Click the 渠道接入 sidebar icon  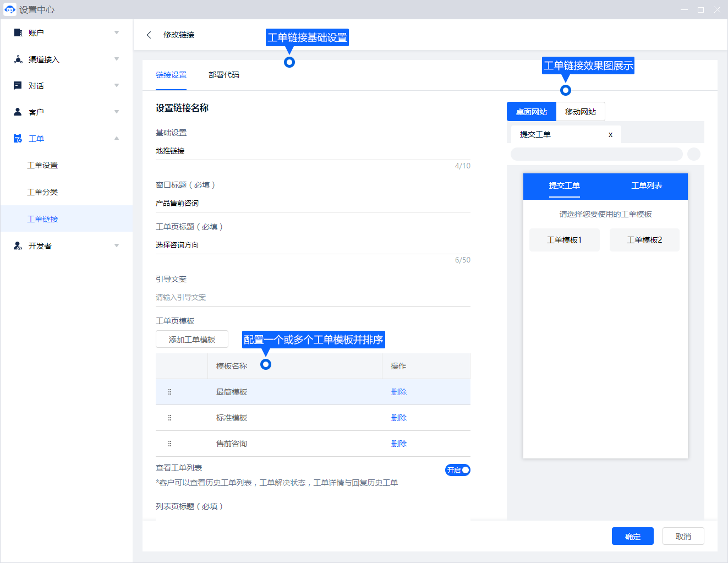pyautogui.click(x=18, y=59)
